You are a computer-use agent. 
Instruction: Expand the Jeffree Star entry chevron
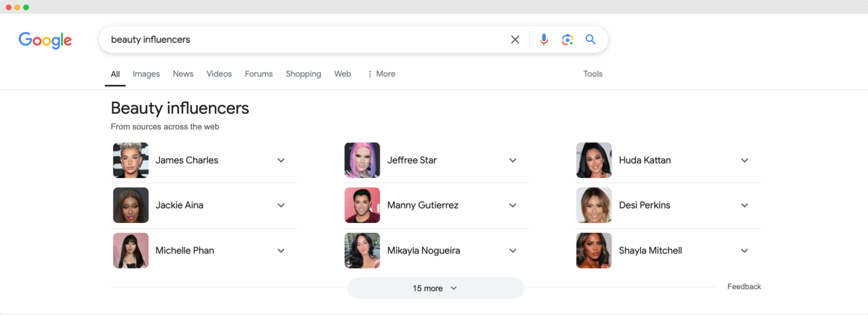[513, 160]
